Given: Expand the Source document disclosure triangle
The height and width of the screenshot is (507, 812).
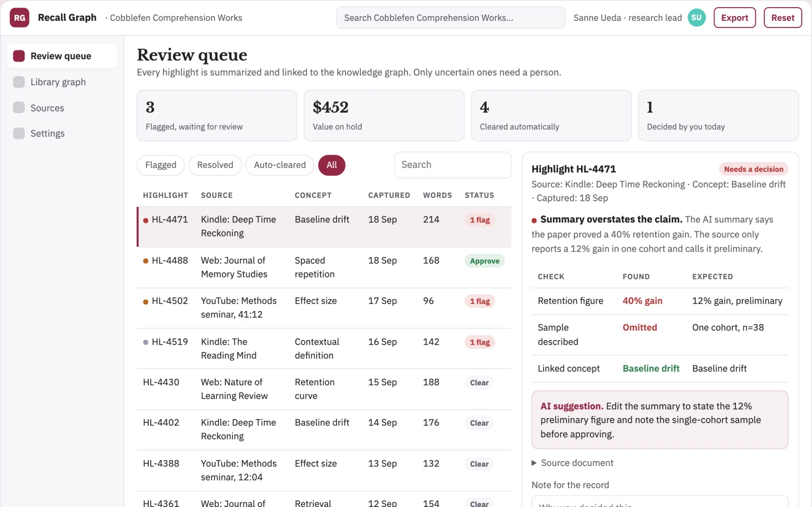Looking at the screenshot, I should (x=534, y=463).
